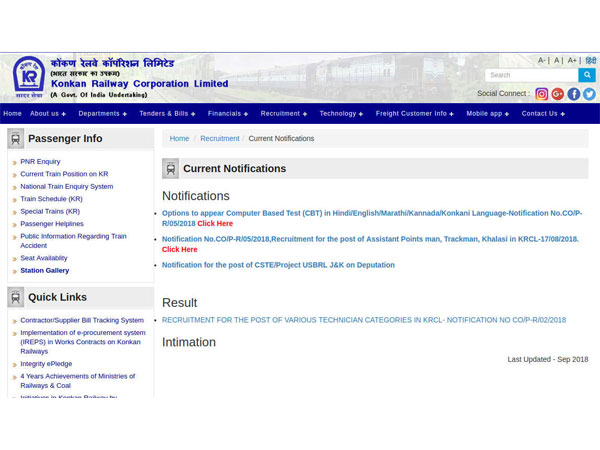Open 4 Years Achievements of Ministries link

pyautogui.click(x=78, y=381)
